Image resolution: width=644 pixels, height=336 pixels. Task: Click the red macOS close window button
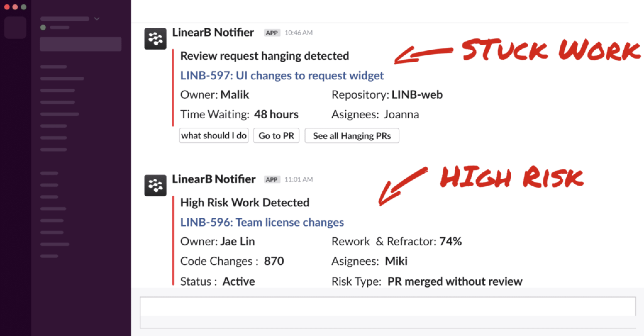7,7
